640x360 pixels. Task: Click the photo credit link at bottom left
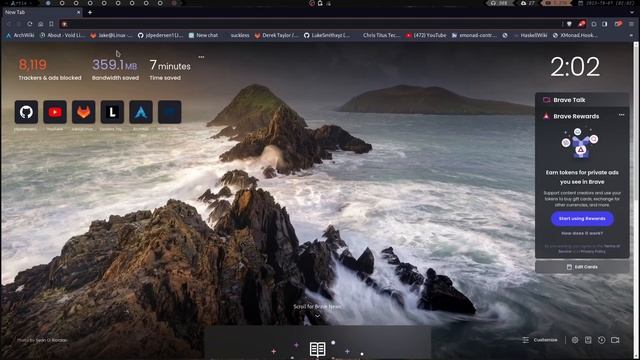[x=42, y=340]
